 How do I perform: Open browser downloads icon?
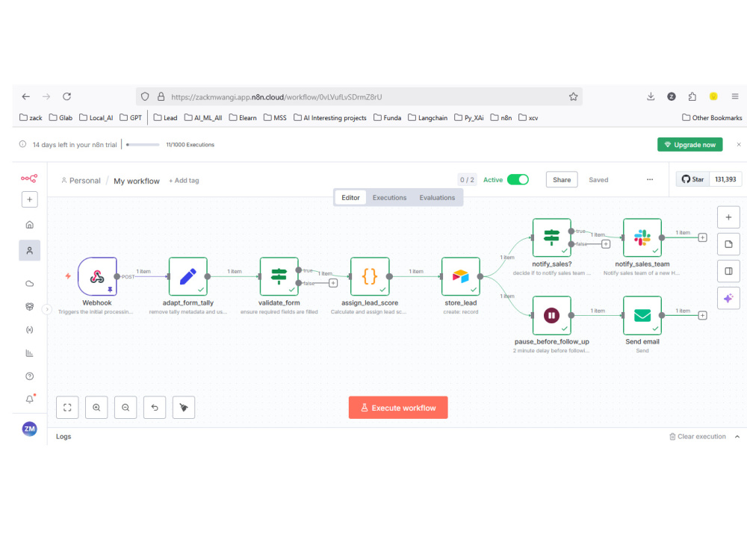point(651,96)
